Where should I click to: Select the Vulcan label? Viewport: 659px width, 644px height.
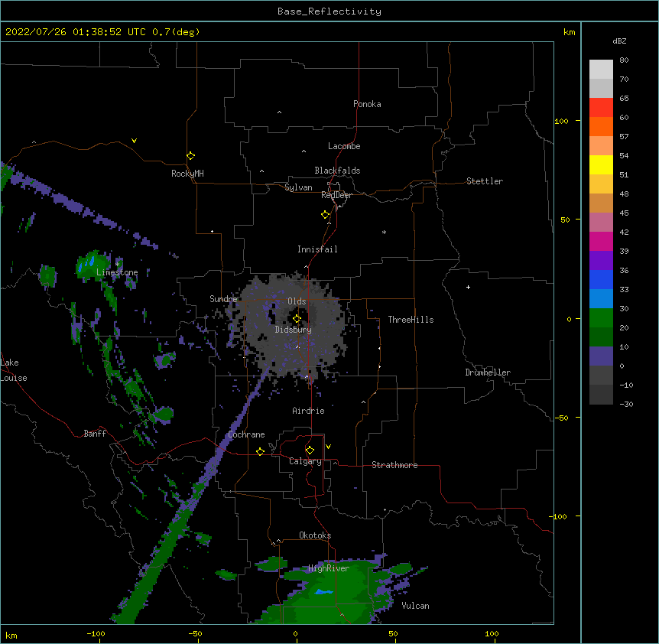[415, 606]
